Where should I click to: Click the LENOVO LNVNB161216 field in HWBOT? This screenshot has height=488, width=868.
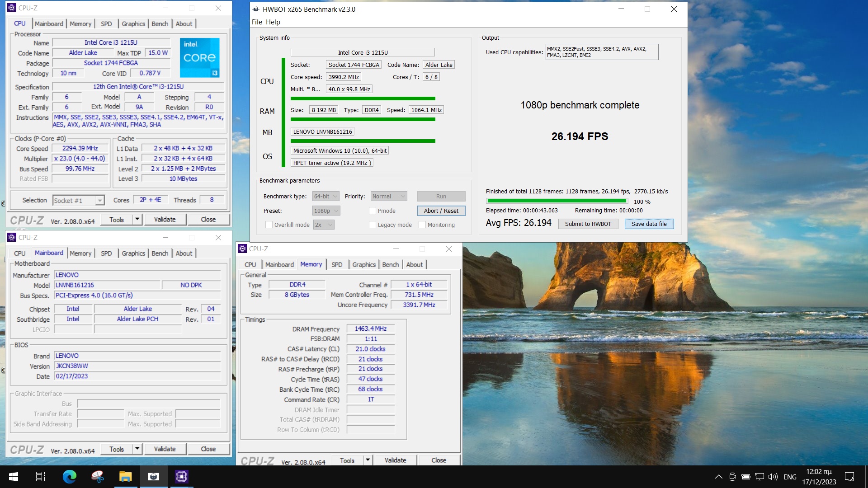[x=322, y=131]
